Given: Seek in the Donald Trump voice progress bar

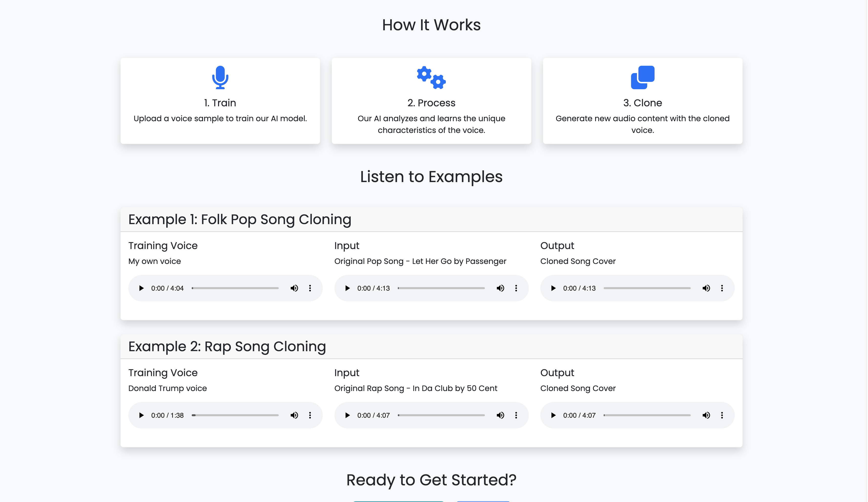Looking at the screenshot, I should 236,415.
